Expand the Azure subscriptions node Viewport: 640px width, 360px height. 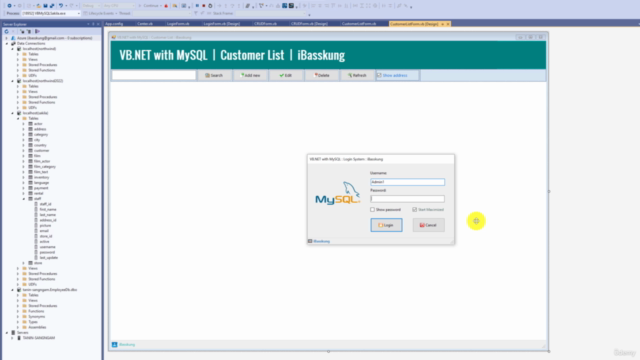coord(7,38)
